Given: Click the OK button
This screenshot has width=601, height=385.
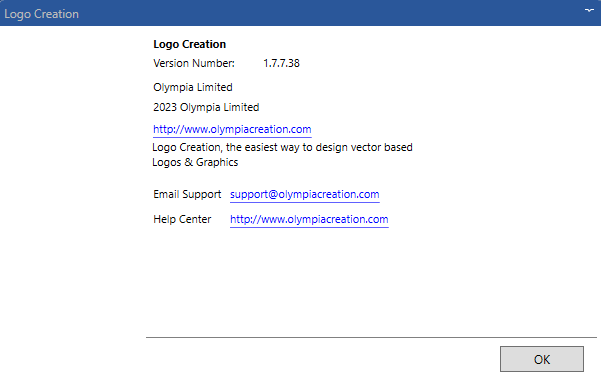Looking at the screenshot, I should point(542,359).
